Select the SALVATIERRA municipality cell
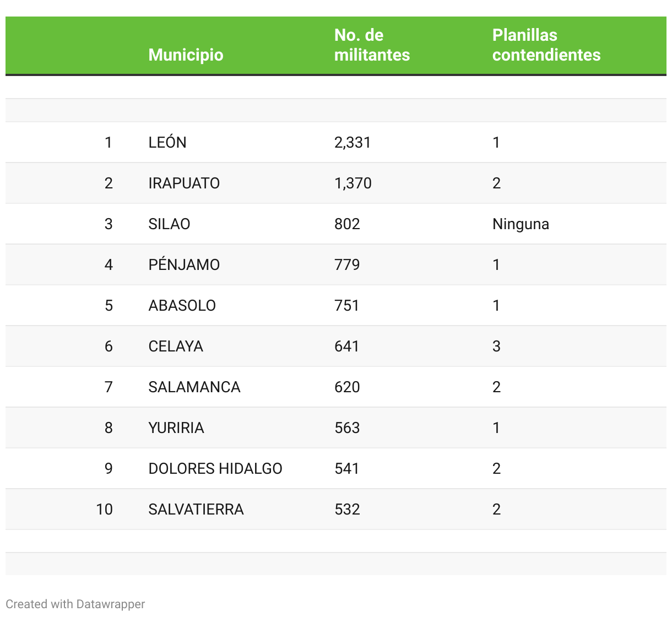Screen dimensions: 672x617 (x=196, y=509)
